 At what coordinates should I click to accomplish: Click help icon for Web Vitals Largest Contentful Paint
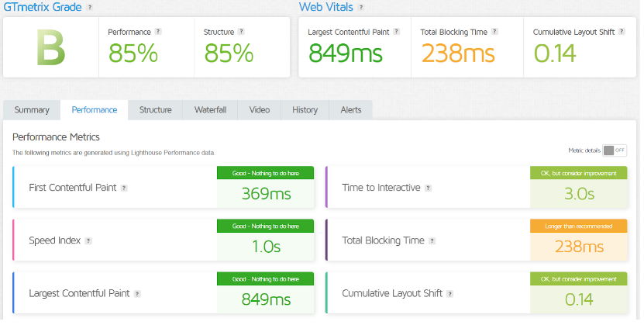[x=396, y=32]
